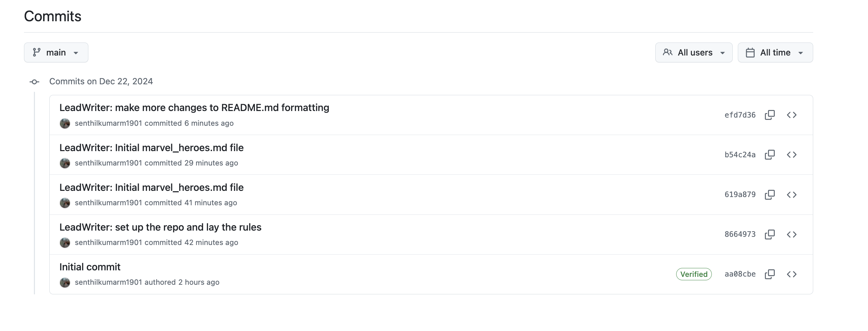The width and height of the screenshot is (868, 331).
Task: Copy full SHA for commit efd7d36
Action: [770, 115]
